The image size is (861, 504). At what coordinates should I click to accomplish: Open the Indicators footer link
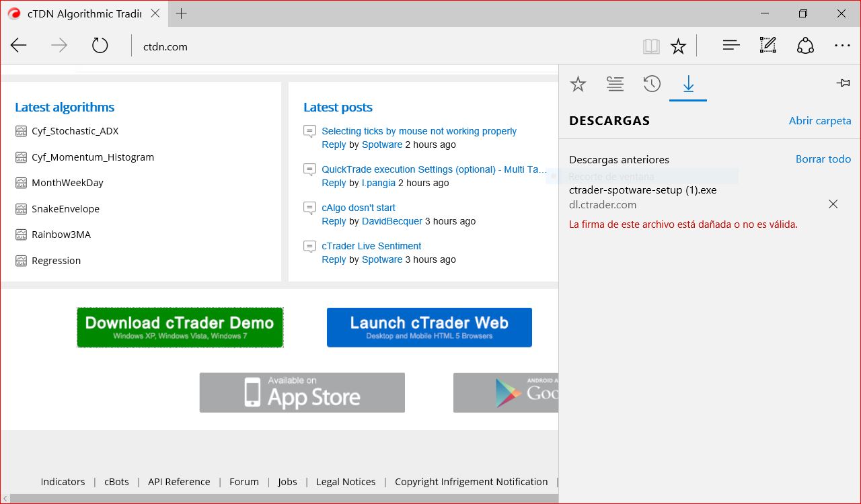63,482
